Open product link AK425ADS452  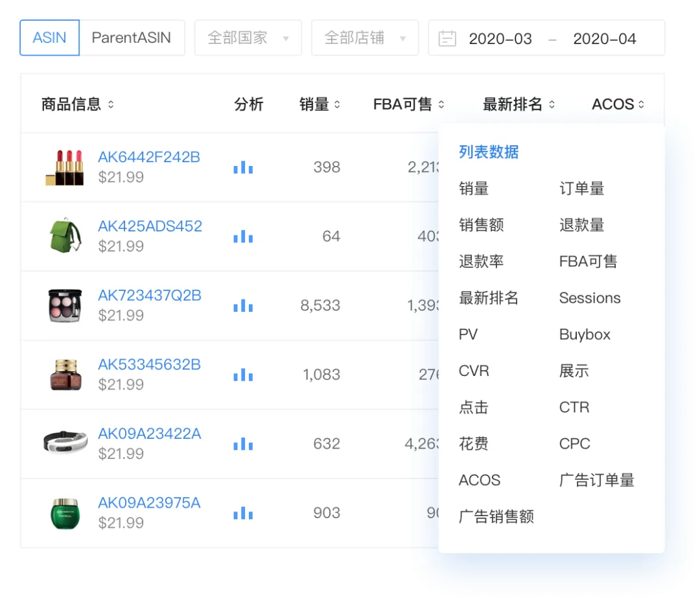(150, 226)
